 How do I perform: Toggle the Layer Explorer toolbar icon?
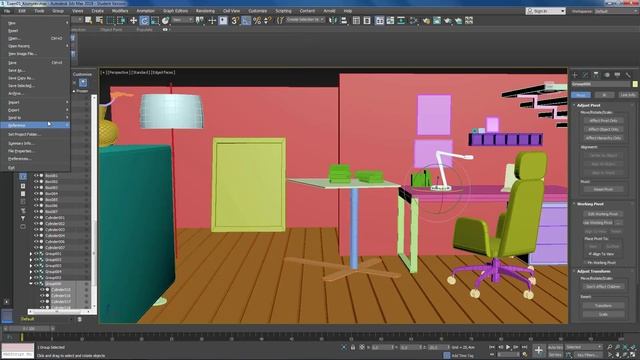[x=367, y=20]
